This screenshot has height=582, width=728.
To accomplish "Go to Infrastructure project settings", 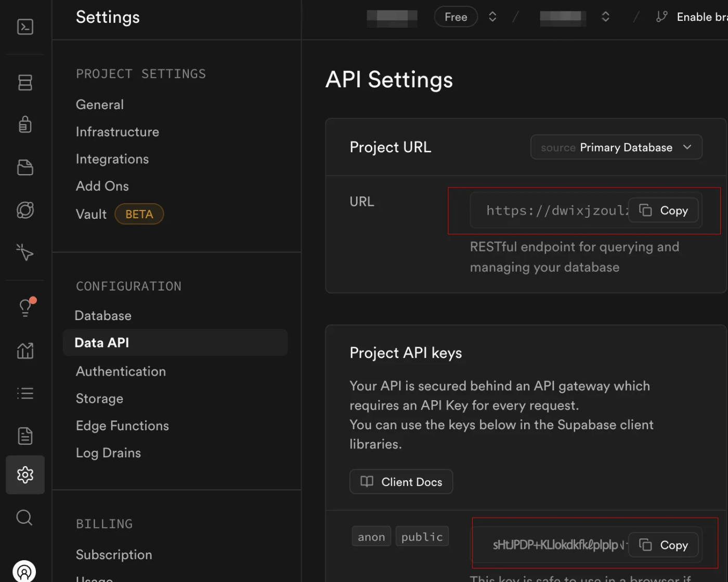I will pyautogui.click(x=118, y=131).
